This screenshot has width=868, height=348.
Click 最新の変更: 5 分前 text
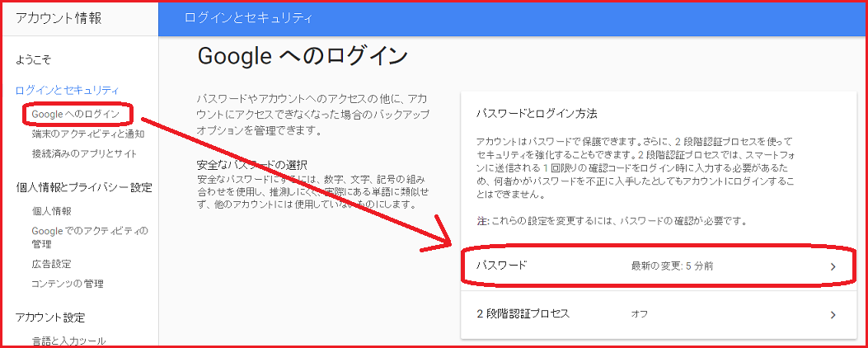672,266
